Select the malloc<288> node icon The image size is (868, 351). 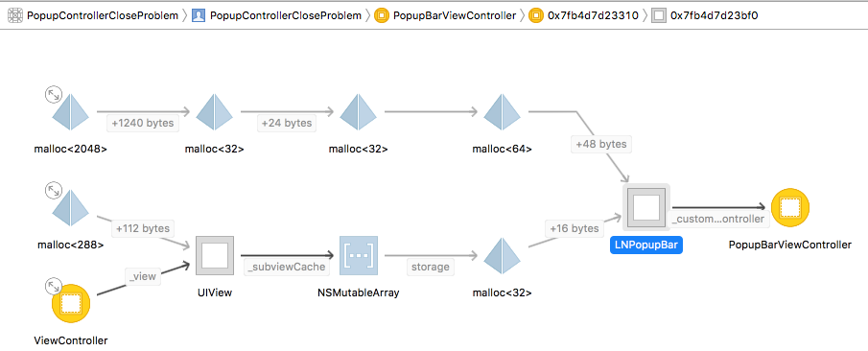click(70, 208)
